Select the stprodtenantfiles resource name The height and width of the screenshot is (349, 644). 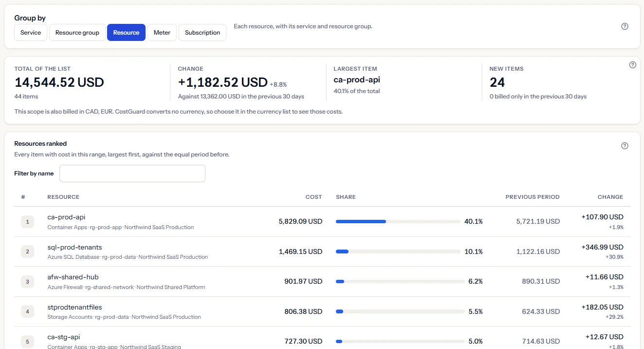click(74, 307)
